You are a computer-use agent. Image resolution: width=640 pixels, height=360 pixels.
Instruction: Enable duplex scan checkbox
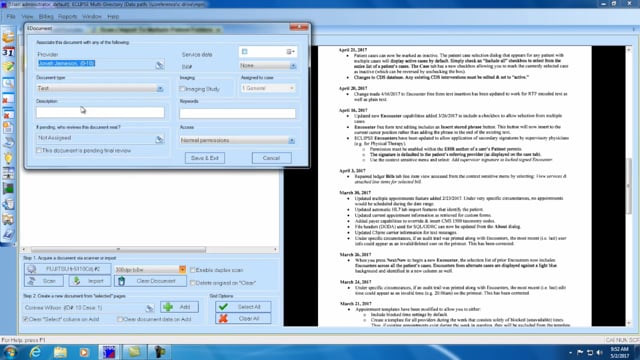193,270
